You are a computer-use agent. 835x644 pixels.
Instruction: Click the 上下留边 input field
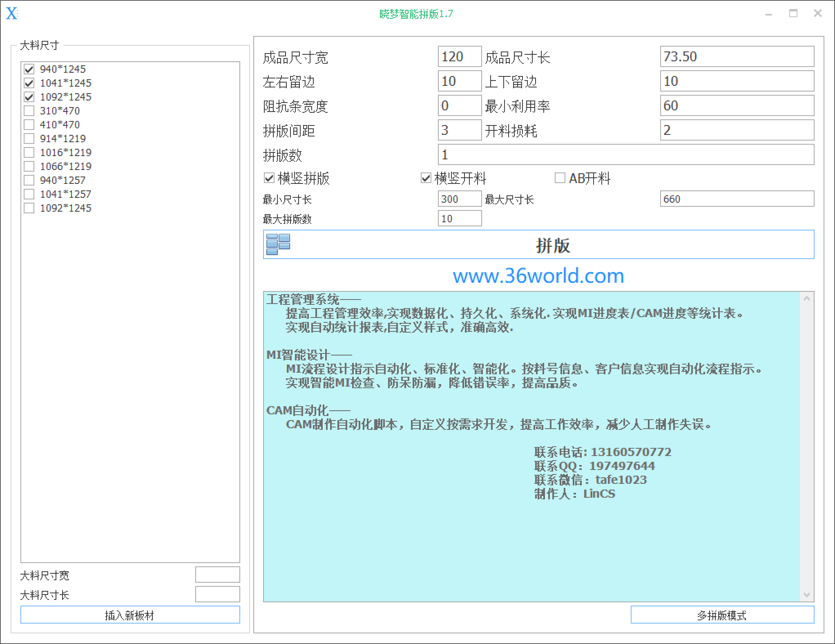pyautogui.click(x=737, y=81)
